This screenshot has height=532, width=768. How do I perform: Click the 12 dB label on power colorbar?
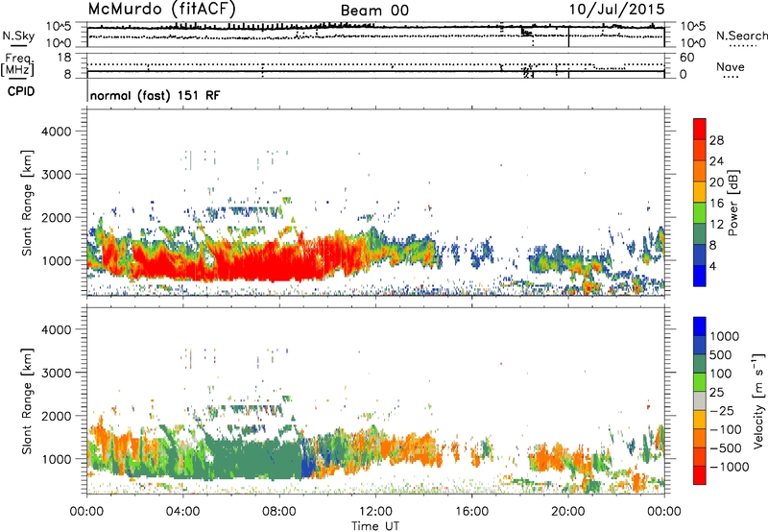[x=716, y=225]
